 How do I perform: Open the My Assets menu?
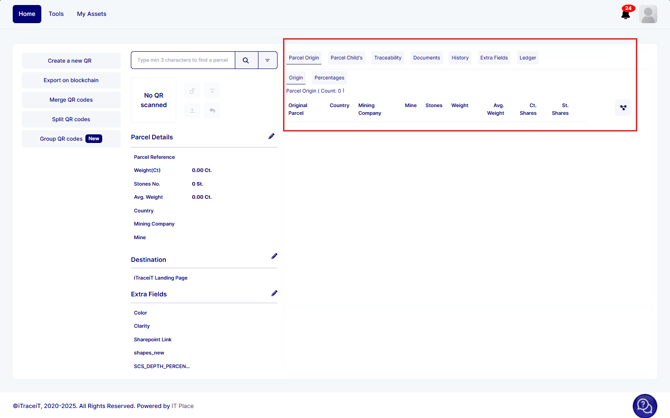click(x=92, y=14)
